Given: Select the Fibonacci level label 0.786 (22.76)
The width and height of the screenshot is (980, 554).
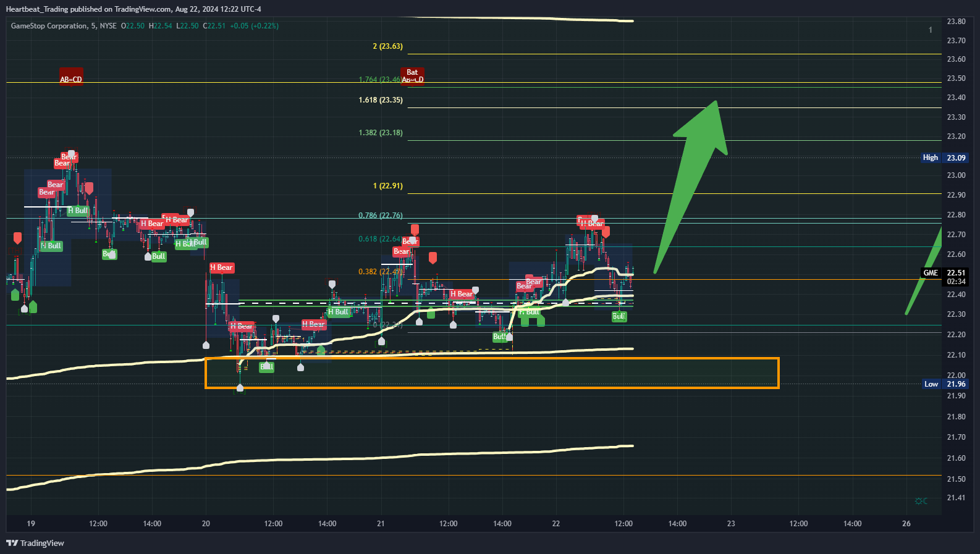Looking at the screenshot, I should [x=381, y=216].
